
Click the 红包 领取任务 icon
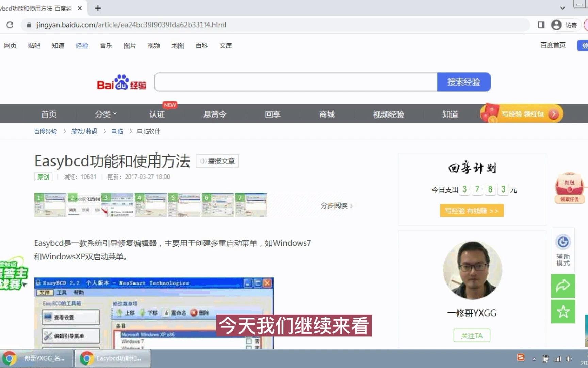pyautogui.click(x=569, y=188)
